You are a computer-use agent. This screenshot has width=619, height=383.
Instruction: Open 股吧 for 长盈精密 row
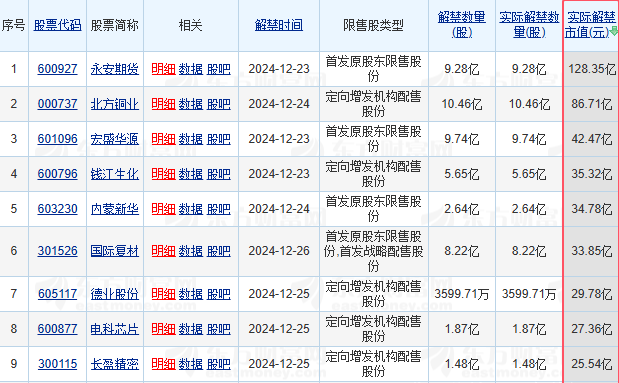pos(219,364)
